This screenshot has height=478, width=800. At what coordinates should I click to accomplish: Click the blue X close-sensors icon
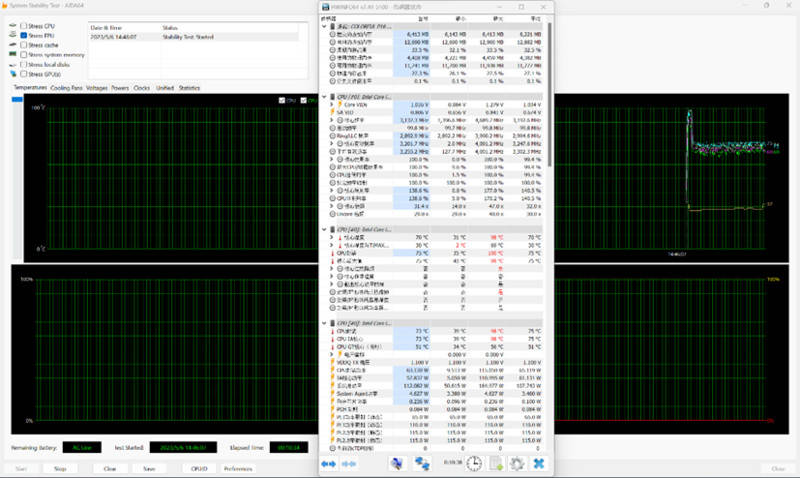coord(539,464)
